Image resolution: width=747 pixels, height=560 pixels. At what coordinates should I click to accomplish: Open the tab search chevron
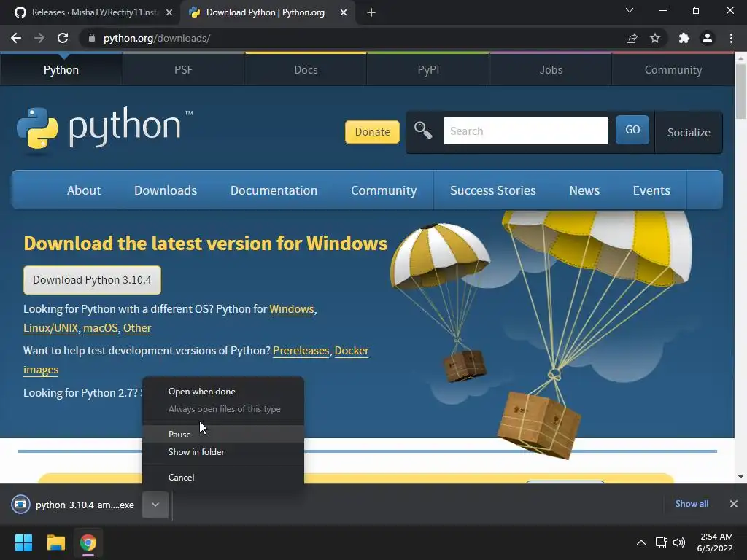coord(630,10)
